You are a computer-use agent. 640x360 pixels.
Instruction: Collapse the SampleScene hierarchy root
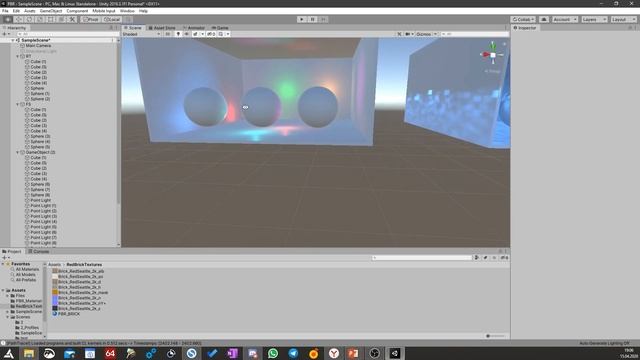[x=13, y=40]
